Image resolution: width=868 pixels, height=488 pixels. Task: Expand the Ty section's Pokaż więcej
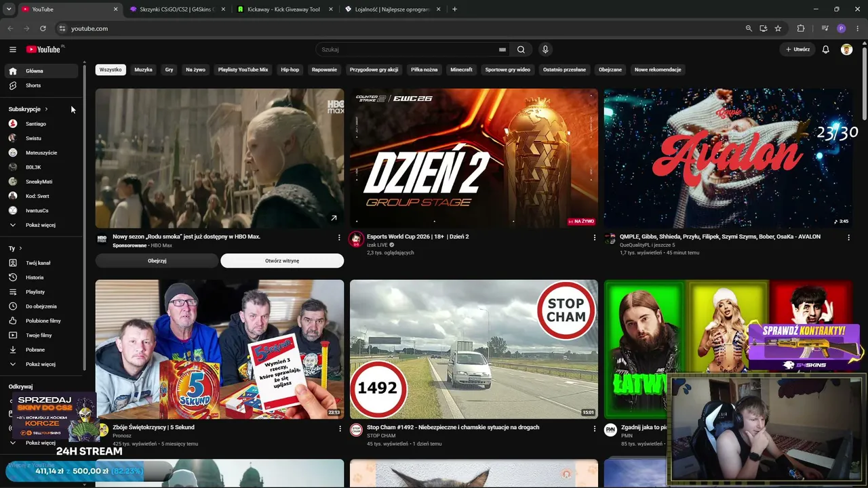click(41, 364)
